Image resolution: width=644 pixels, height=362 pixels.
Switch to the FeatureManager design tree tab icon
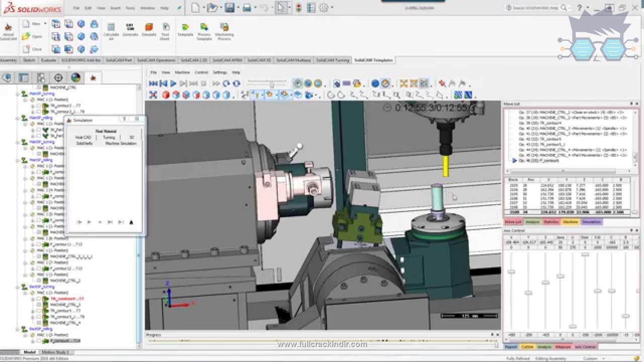coord(7,77)
